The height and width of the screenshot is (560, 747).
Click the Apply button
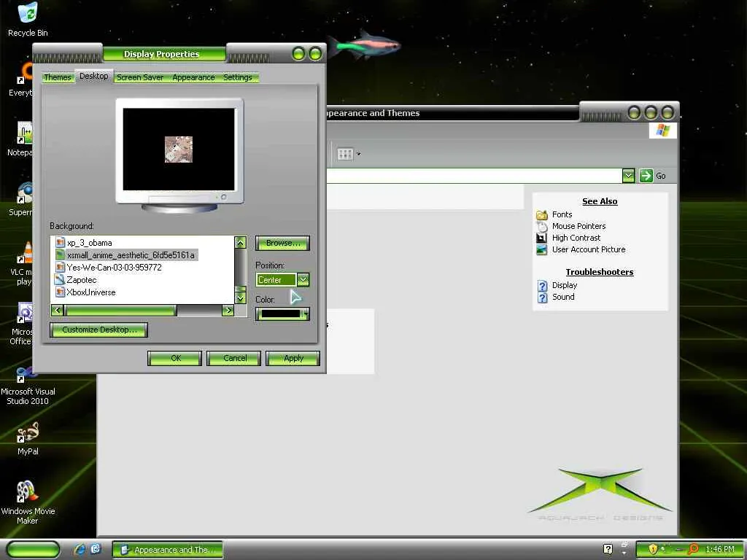pos(293,358)
